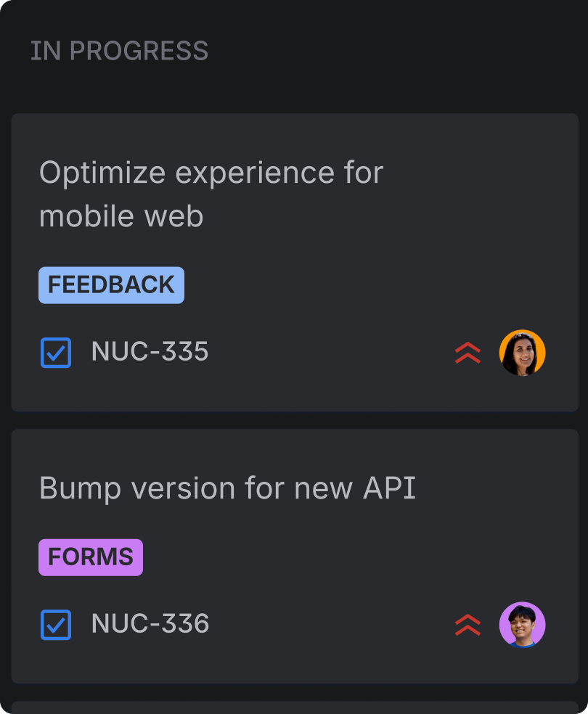Open the assignee avatar on NUC-335

tap(522, 353)
